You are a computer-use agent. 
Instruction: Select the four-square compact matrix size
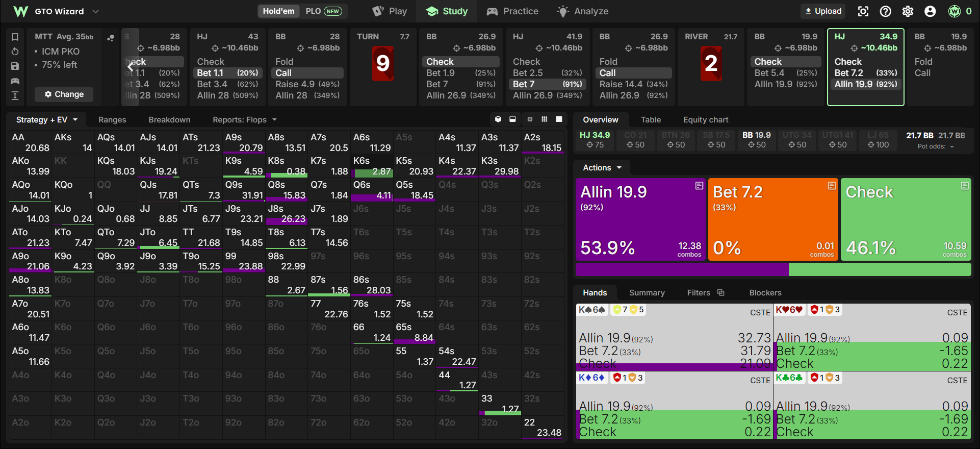[530, 119]
